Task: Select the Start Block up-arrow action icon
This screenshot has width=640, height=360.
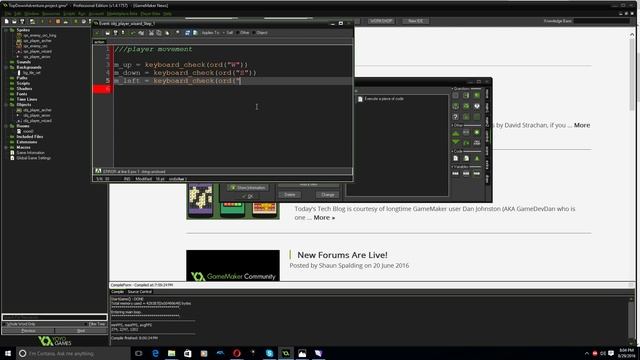Action: [455, 133]
